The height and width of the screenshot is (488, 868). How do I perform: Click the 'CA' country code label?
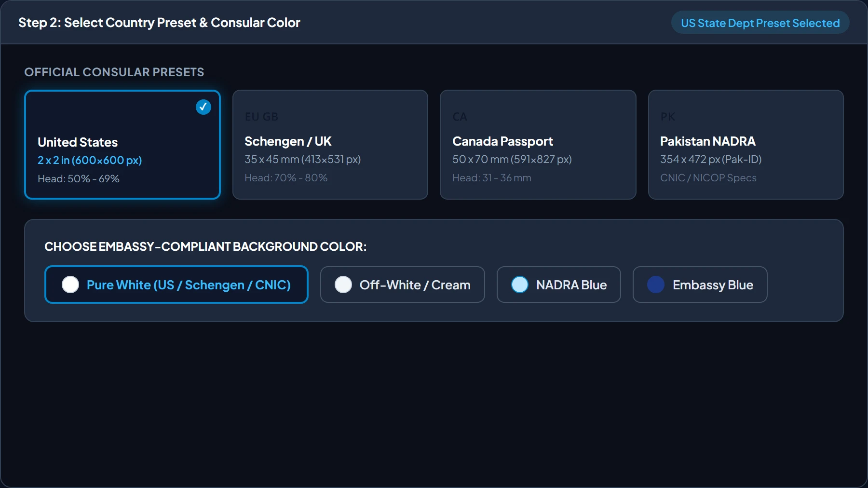click(x=460, y=117)
